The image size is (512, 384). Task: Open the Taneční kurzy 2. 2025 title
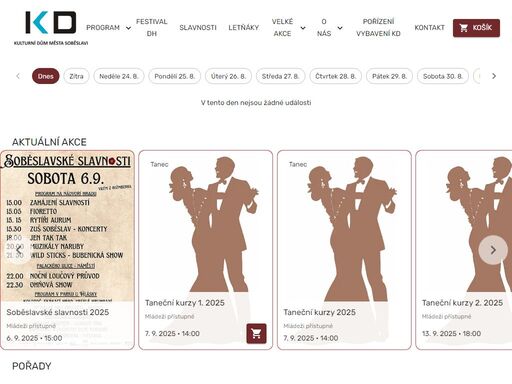tap(462, 303)
